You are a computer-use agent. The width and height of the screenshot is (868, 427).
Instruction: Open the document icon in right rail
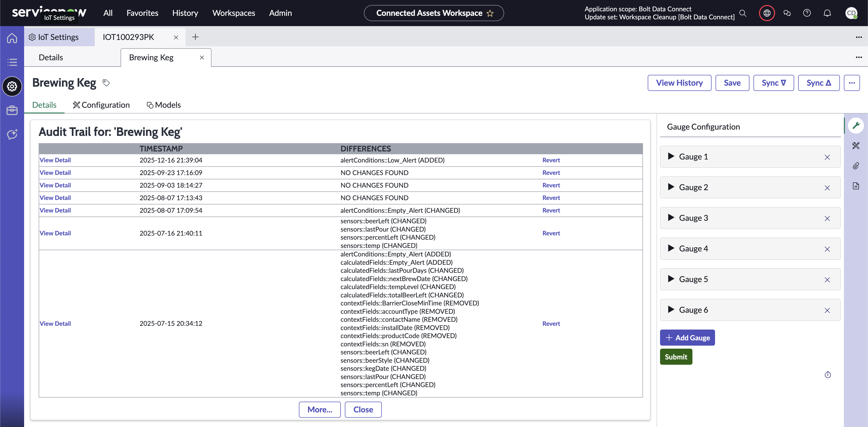[856, 186]
